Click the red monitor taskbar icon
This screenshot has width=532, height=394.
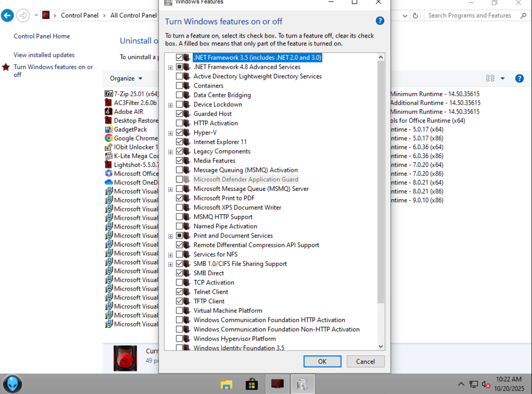[278, 384]
